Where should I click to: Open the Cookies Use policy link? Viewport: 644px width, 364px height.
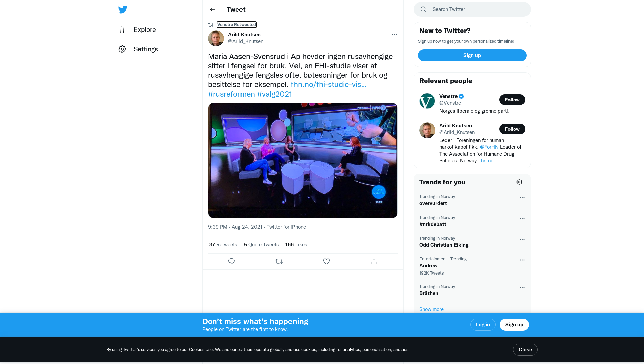tap(201, 350)
